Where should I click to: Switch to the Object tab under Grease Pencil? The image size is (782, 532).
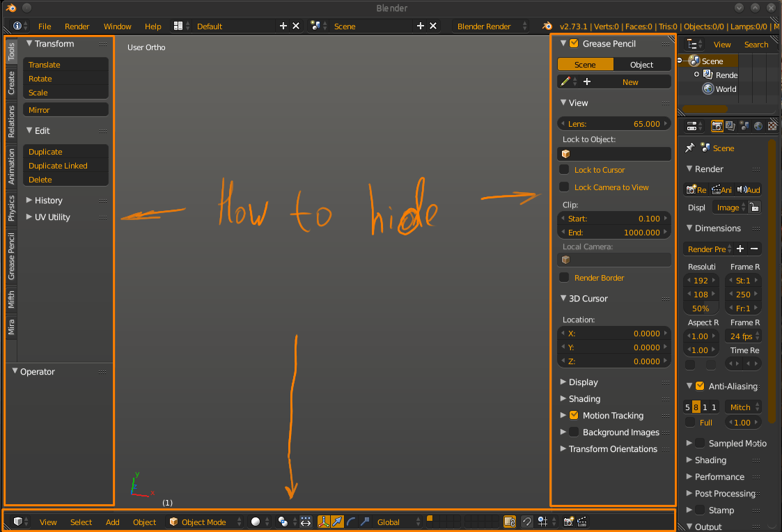pos(642,63)
